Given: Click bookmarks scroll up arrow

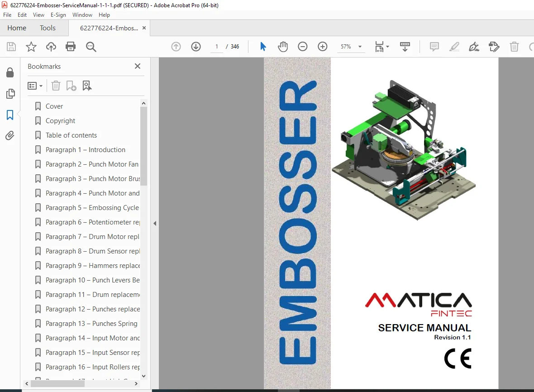Looking at the screenshot, I should pos(144,103).
